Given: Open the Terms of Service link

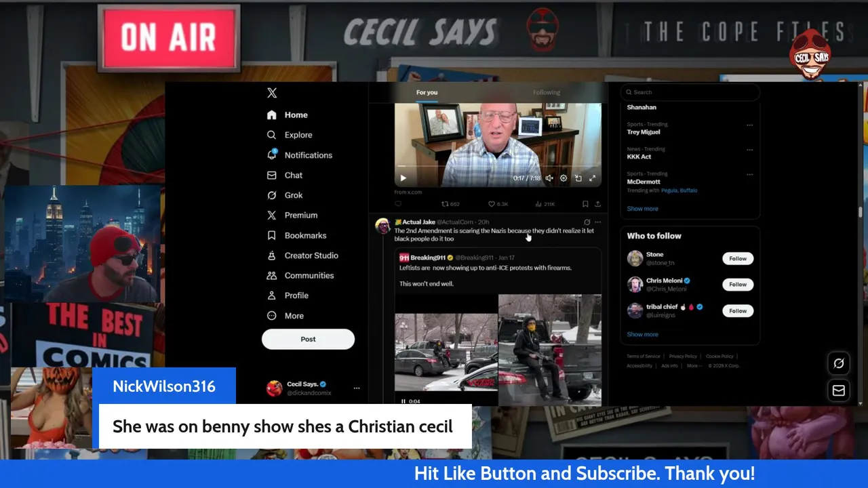Looking at the screenshot, I should click(x=643, y=357).
